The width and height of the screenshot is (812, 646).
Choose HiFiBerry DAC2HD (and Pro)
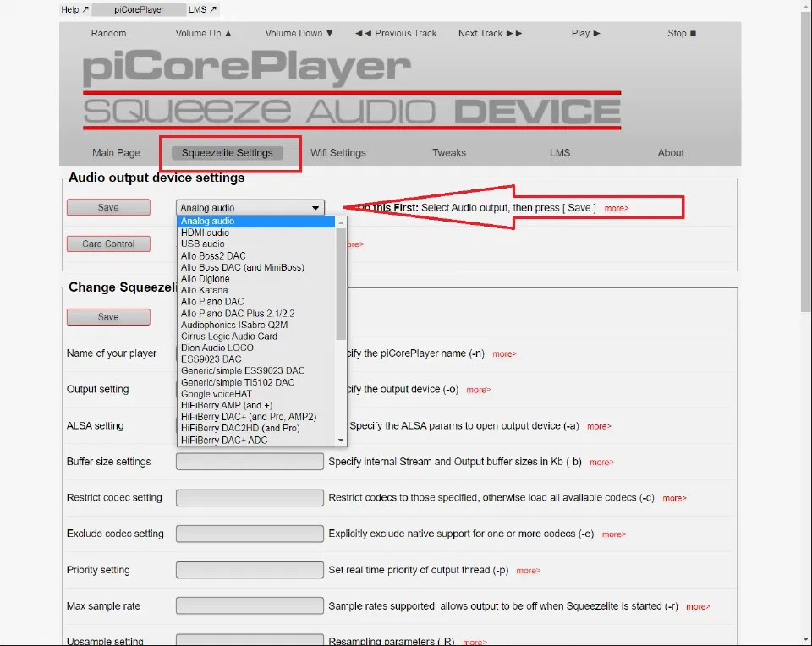(255, 428)
